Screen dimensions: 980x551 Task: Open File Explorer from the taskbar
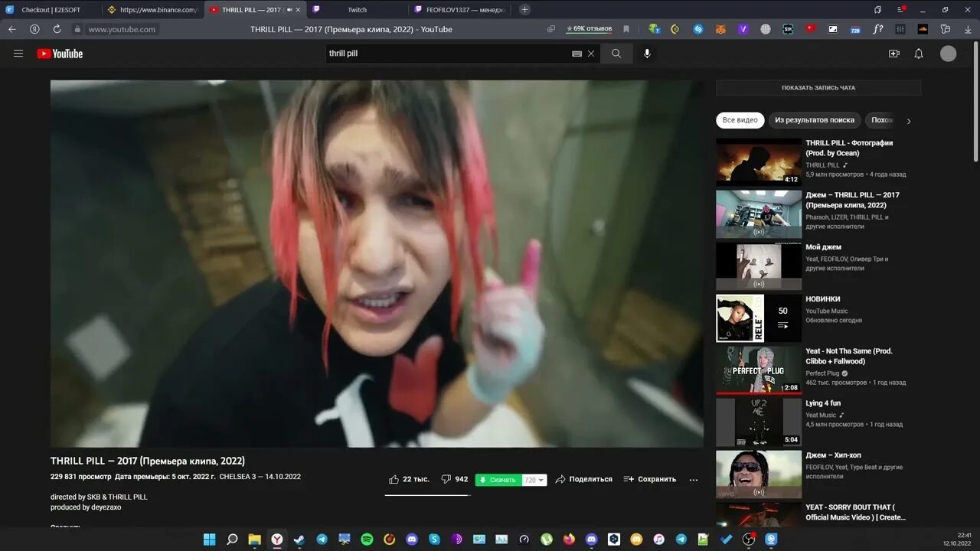(254, 539)
